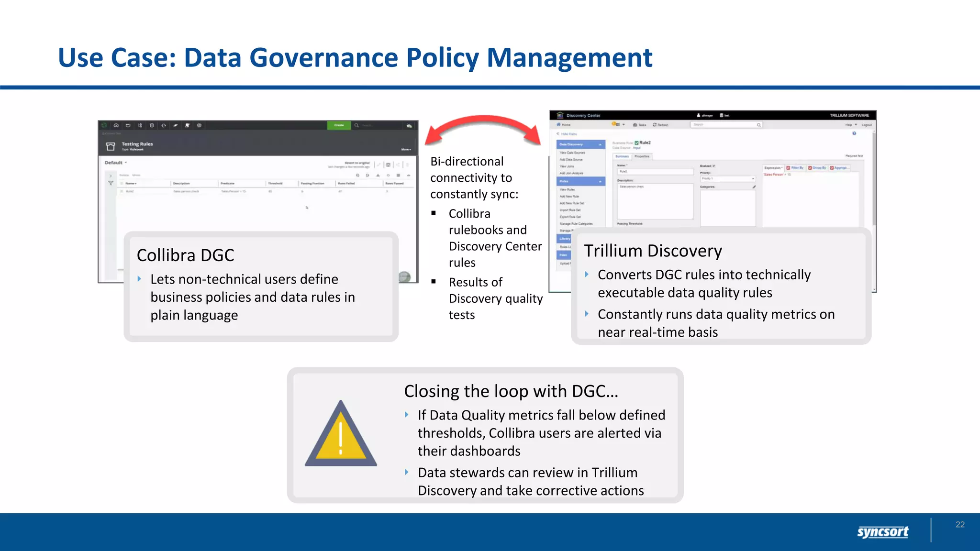The height and width of the screenshot is (551, 980).
Task: Go to Home in Discovery Center
Action: (x=564, y=125)
